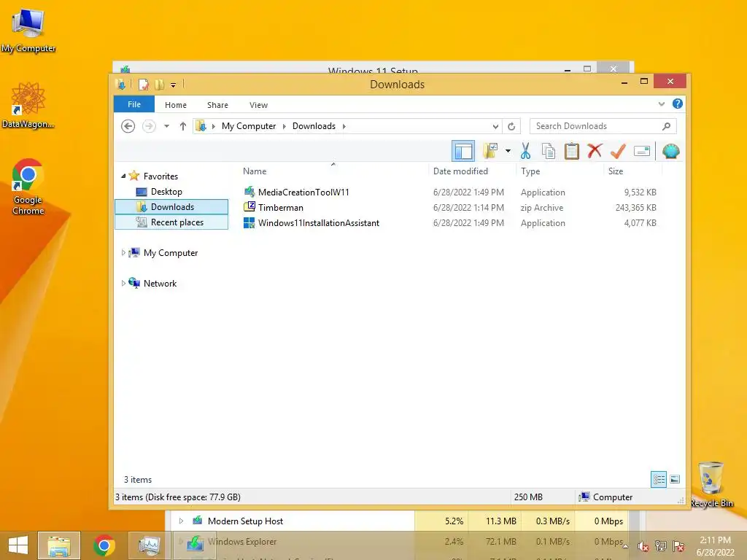The image size is (747, 560).
Task: Click the New Folder icon in title bar
Action: (159, 85)
